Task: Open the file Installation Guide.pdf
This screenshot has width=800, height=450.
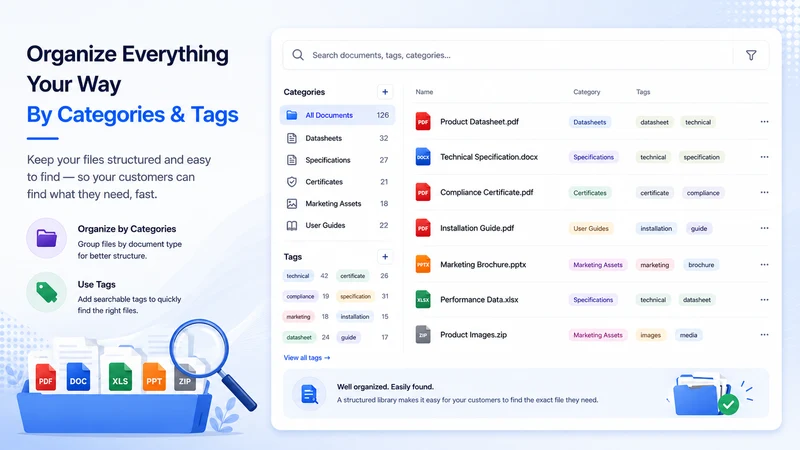Action: point(477,228)
